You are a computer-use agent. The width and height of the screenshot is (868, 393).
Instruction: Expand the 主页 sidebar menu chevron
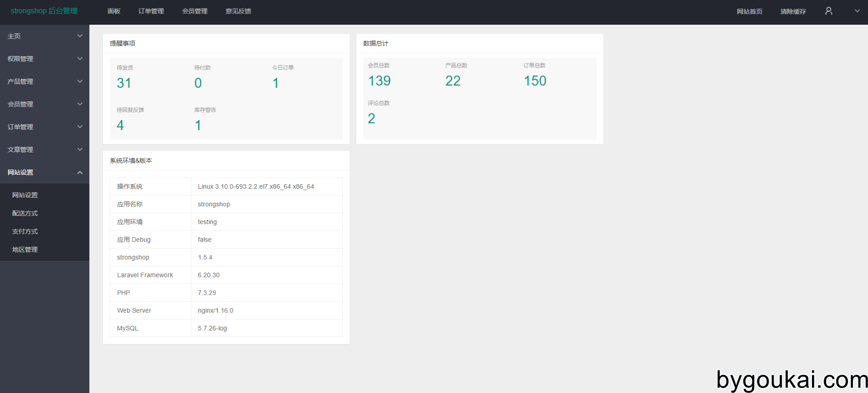pos(80,36)
